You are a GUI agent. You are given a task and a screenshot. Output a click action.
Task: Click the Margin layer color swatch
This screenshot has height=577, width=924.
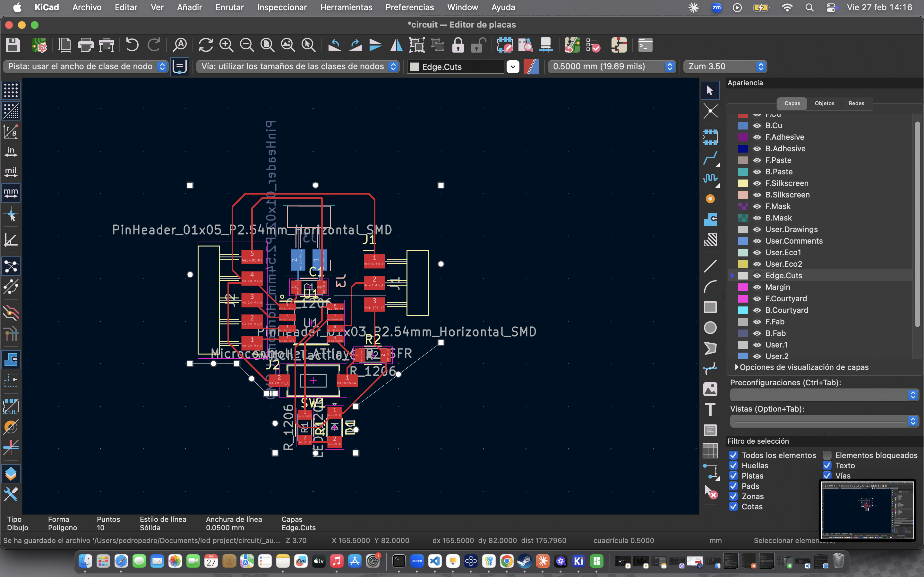coord(743,287)
